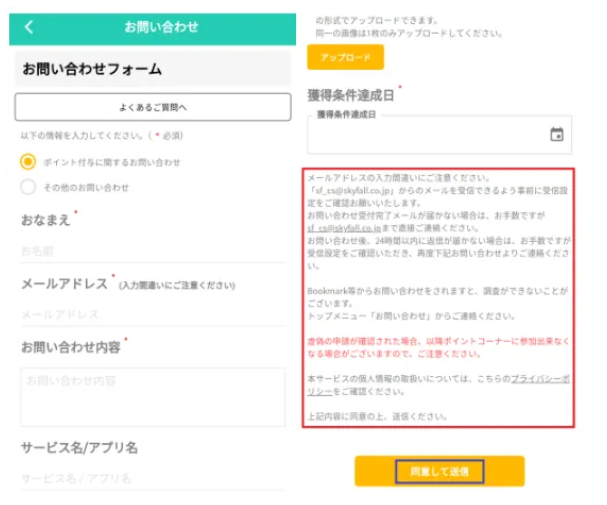This screenshot has height=505, width=607.
Task: Click inside the お問い合わせ内容 text area
Action: (150, 396)
